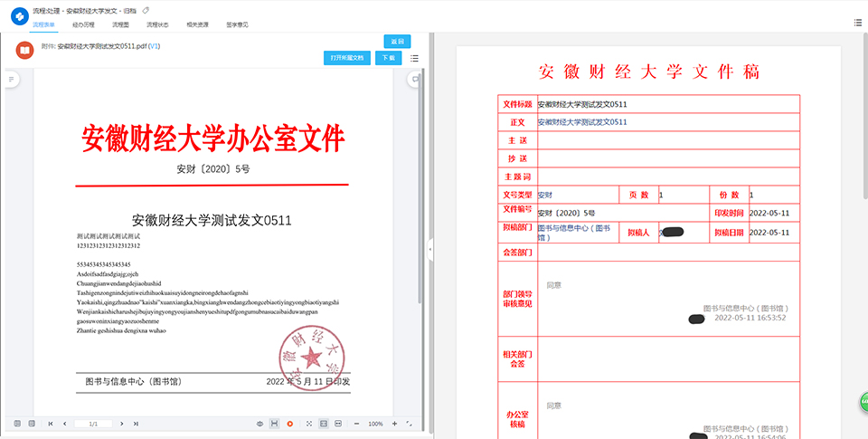Click file number 安财〔2020〕5号 in form
868x439 pixels.
(566, 213)
